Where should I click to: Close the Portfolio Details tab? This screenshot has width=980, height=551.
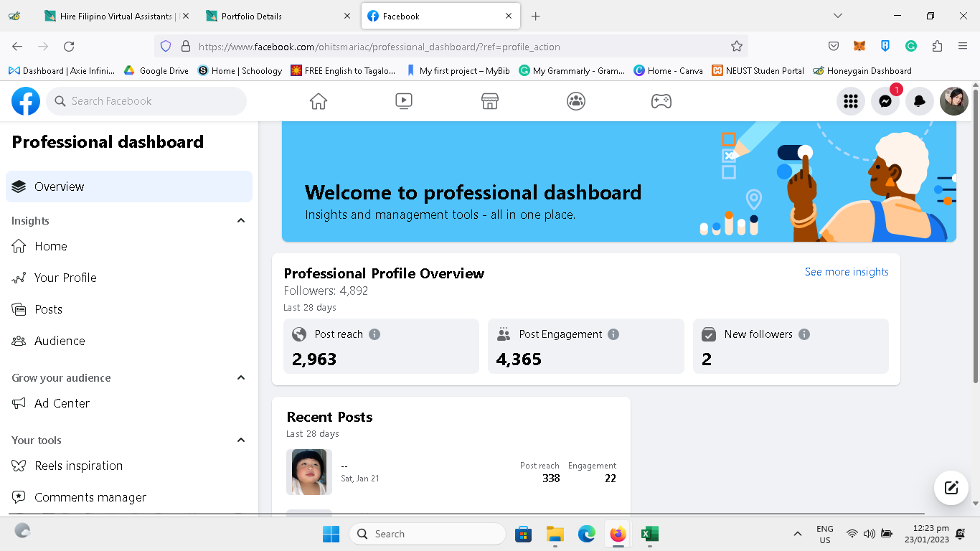(347, 16)
